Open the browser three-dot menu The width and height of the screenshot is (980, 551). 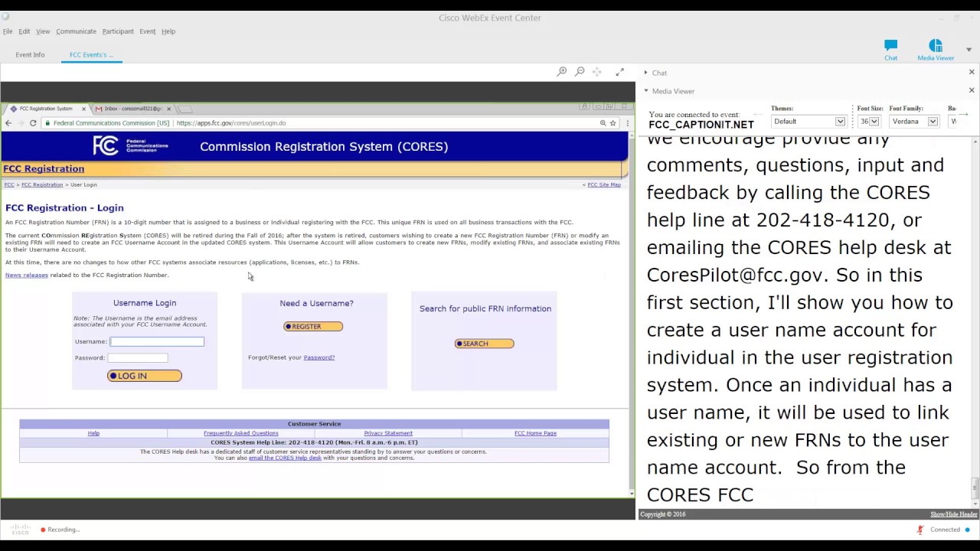(x=627, y=122)
